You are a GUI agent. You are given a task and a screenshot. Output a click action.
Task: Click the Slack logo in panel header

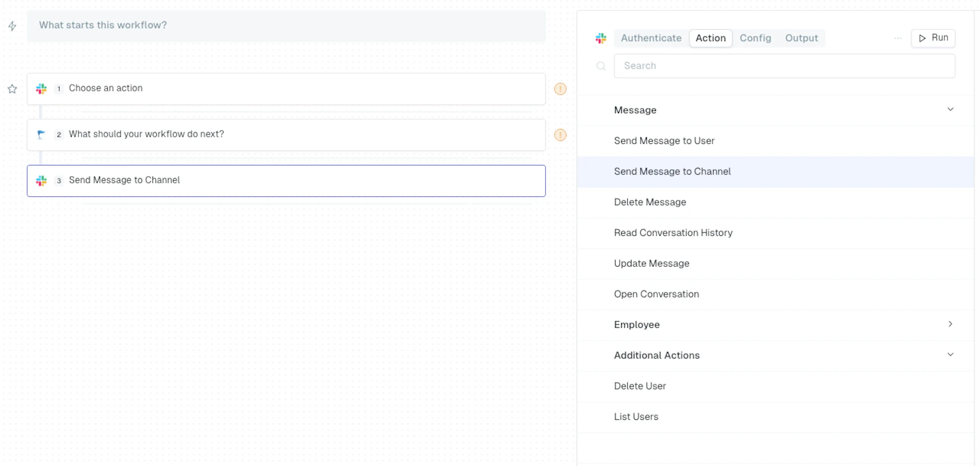pos(601,39)
